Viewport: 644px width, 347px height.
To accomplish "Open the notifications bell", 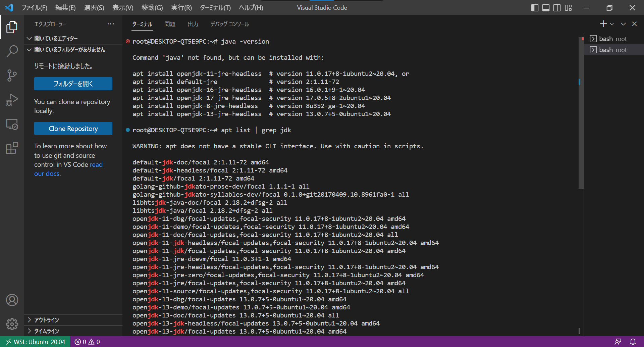I will coord(633,342).
